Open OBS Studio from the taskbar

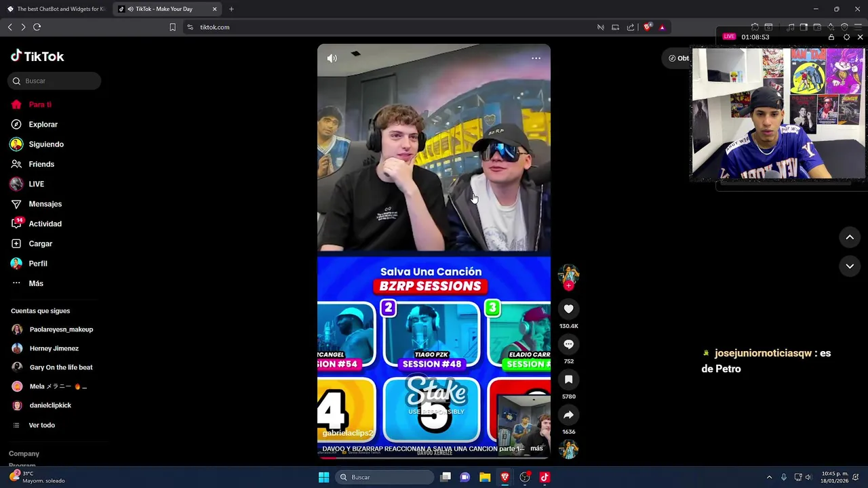click(524, 477)
